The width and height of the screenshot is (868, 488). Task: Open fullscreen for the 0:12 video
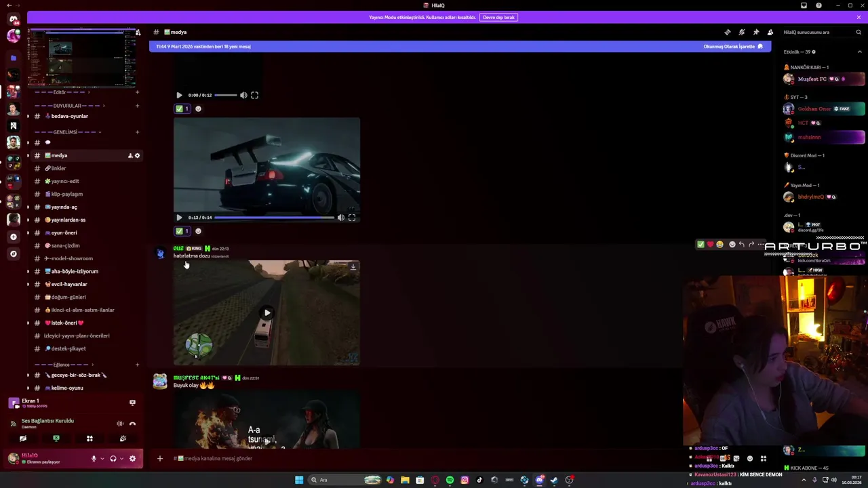(254, 96)
